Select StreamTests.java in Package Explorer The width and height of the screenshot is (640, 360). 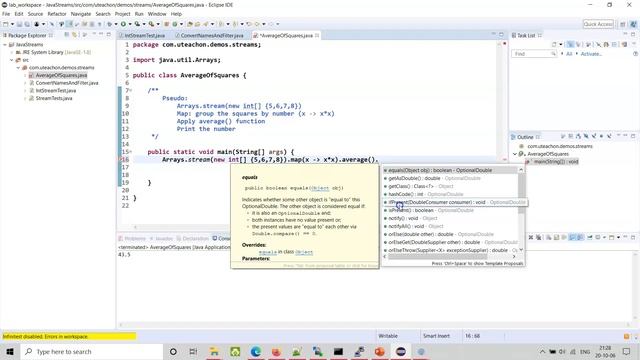click(x=54, y=98)
